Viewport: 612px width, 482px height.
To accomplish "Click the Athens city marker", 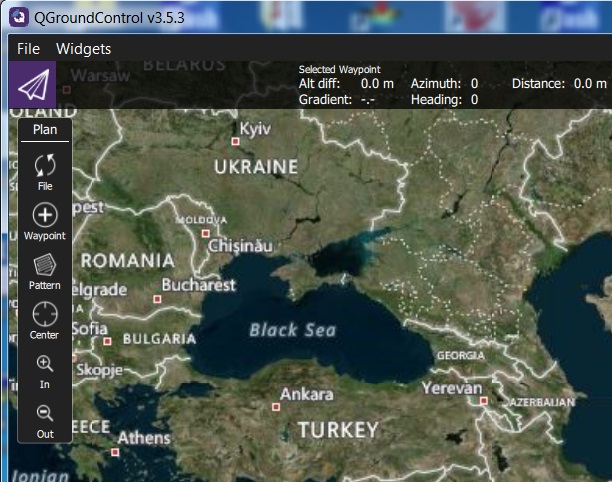I will click(x=115, y=452).
